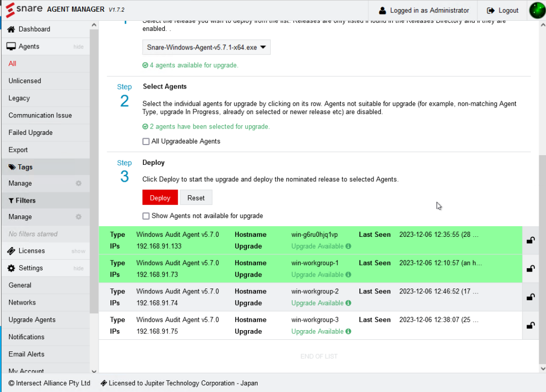Open Manage under Tags
The width and height of the screenshot is (546, 392).
pyautogui.click(x=46, y=183)
